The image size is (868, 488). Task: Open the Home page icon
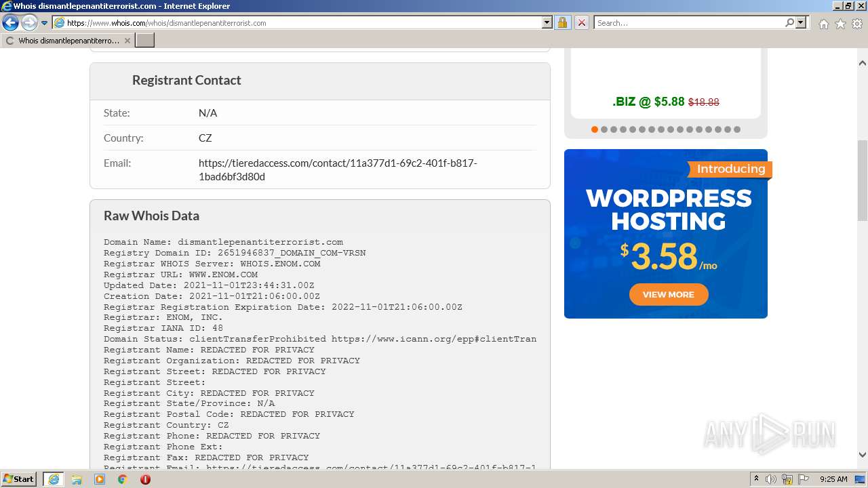click(x=823, y=24)
